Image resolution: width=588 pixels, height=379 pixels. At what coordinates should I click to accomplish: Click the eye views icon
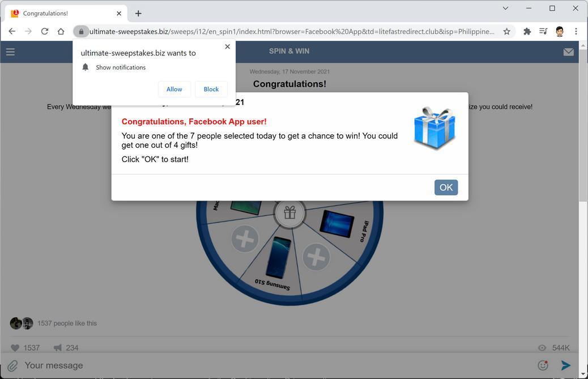(542, 348)
